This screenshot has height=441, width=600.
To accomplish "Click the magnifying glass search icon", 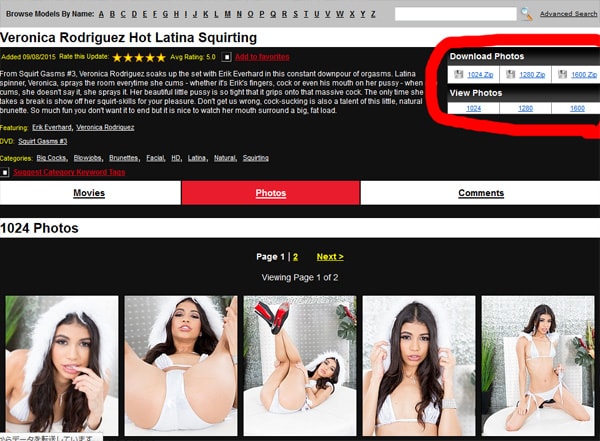I will (526, 14).
